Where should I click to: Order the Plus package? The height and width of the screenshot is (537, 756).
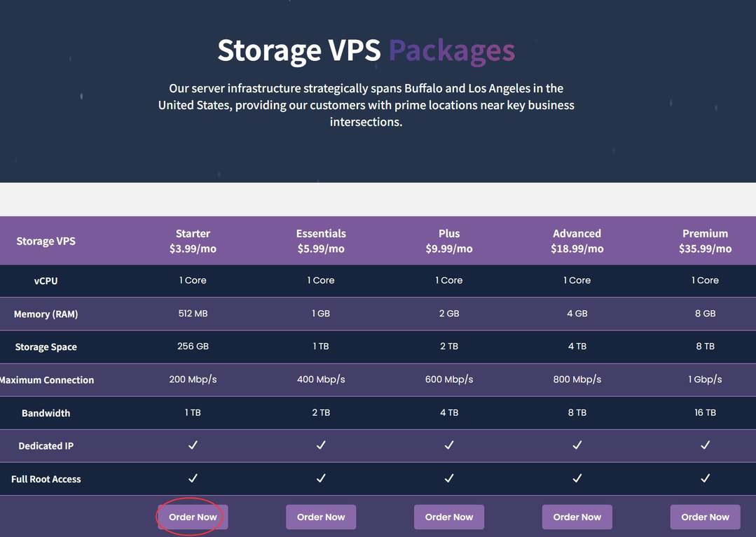point(449,517)
